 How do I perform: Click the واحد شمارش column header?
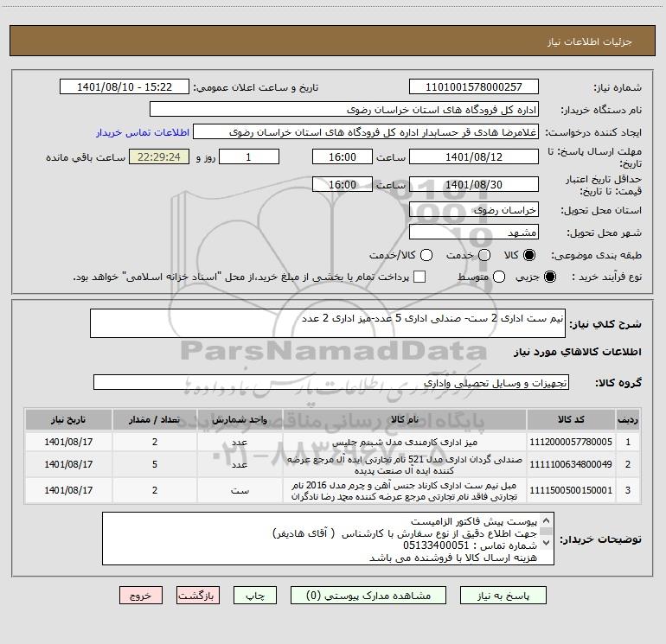click(240, 420)
